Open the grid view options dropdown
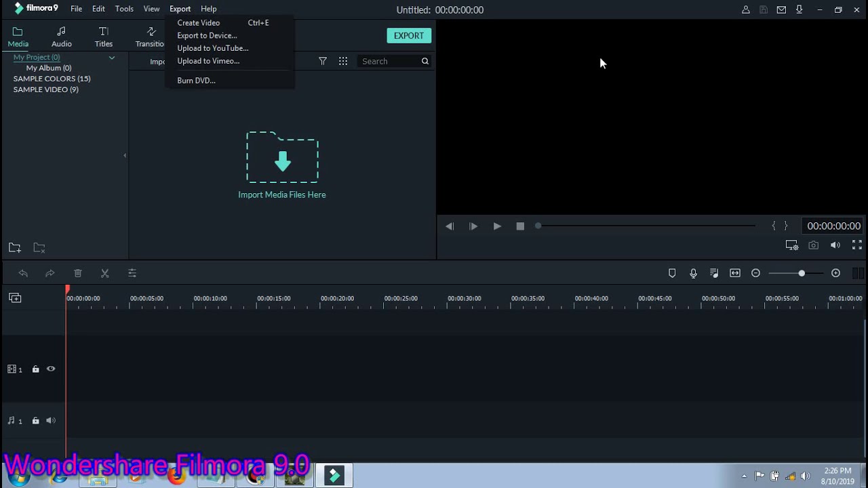Viewport: 868px width, 488px height. click(343, 61)
